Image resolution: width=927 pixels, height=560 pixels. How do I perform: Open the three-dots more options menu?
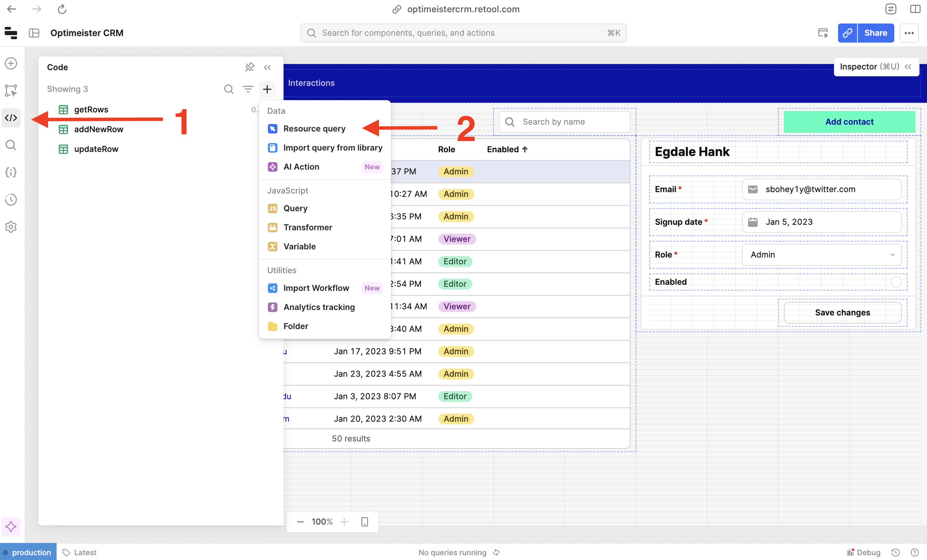tap(909, 33)
